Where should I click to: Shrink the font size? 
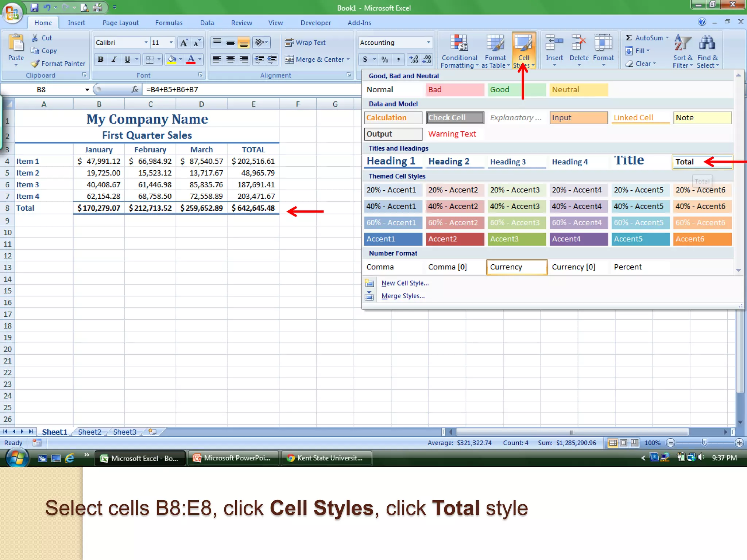[x=197, y=43]
